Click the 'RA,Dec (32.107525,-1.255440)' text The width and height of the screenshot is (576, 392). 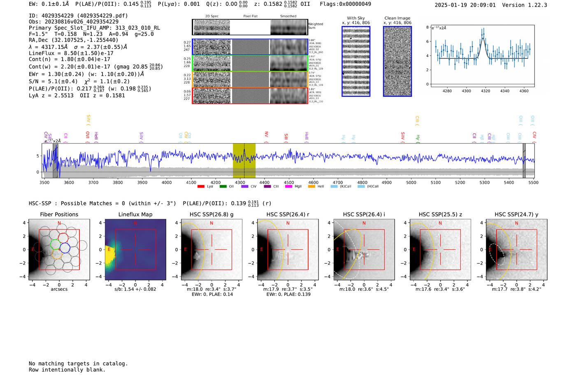73,40
